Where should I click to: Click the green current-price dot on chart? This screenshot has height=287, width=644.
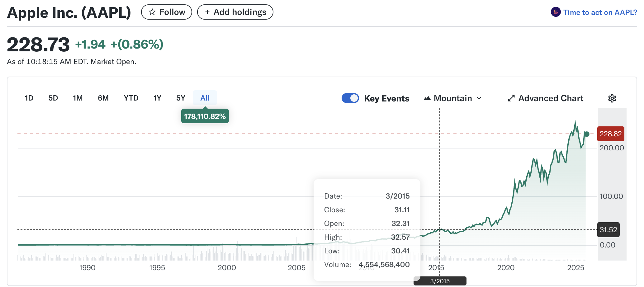pyautogui.click(x=587, y=134)
